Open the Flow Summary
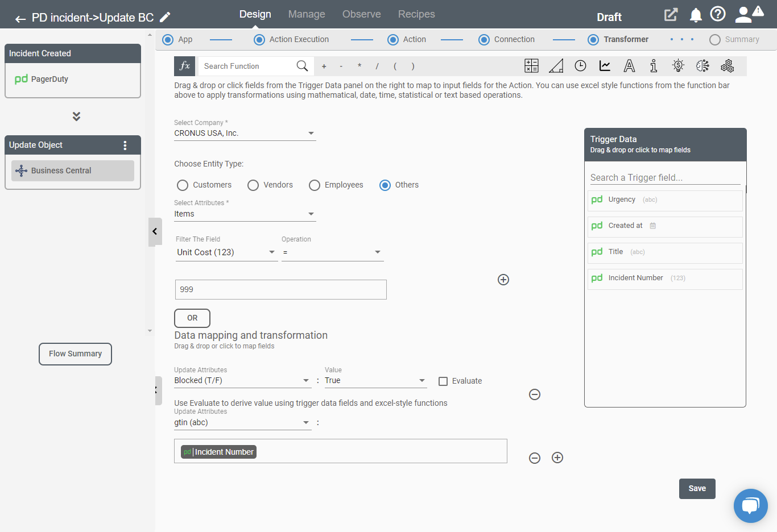Viewport: 777px width, 532px height. tap(75, 354)
